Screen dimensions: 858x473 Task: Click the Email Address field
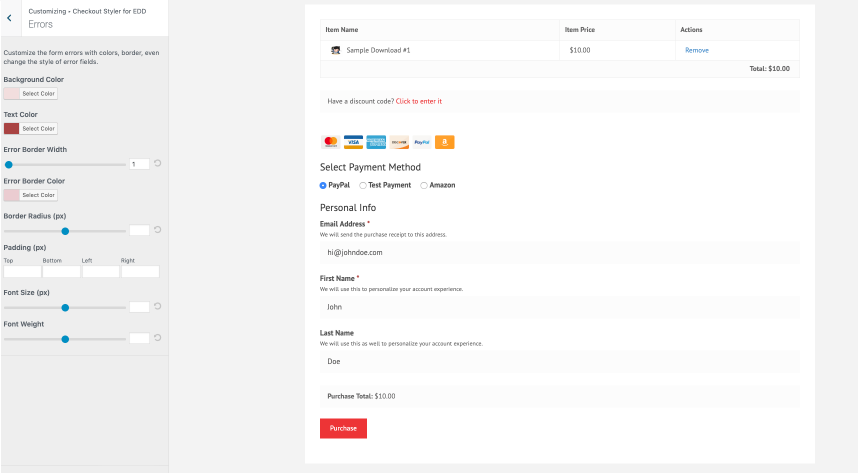pos(559,252)
